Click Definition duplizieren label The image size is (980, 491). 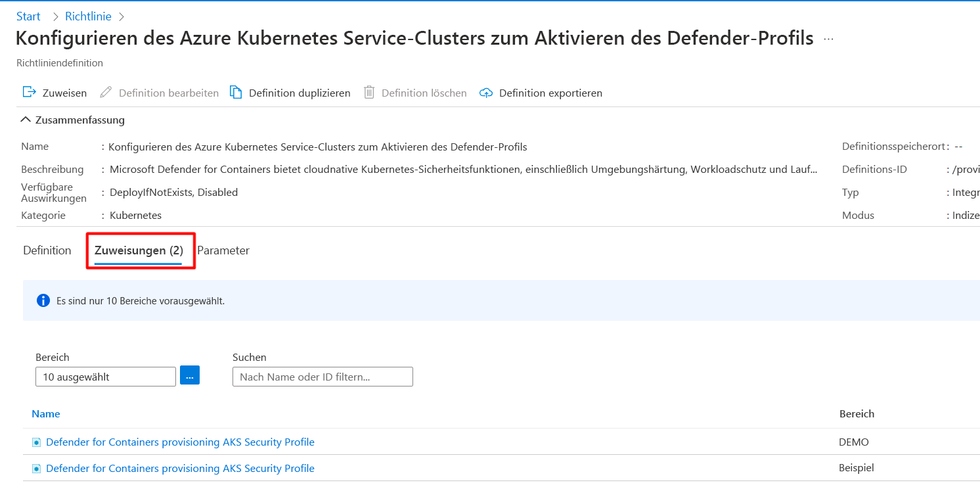pos(300,93)
